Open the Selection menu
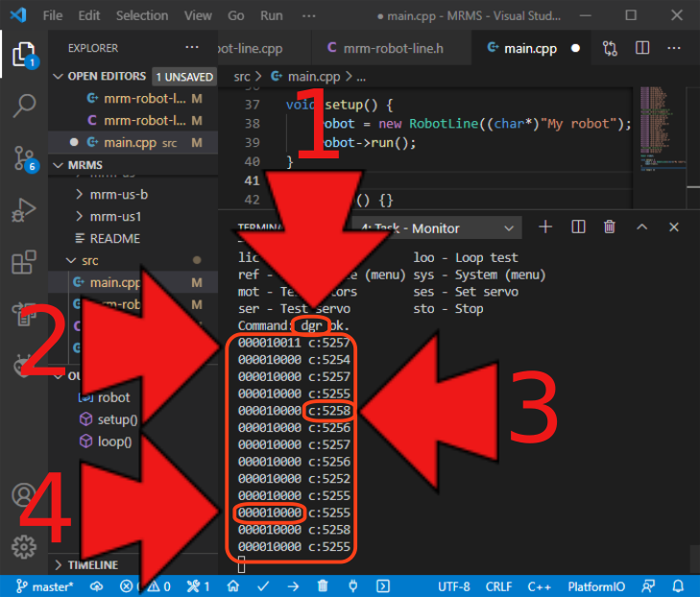Viewport: 700px width, 597px height. [x=141, y=16]
